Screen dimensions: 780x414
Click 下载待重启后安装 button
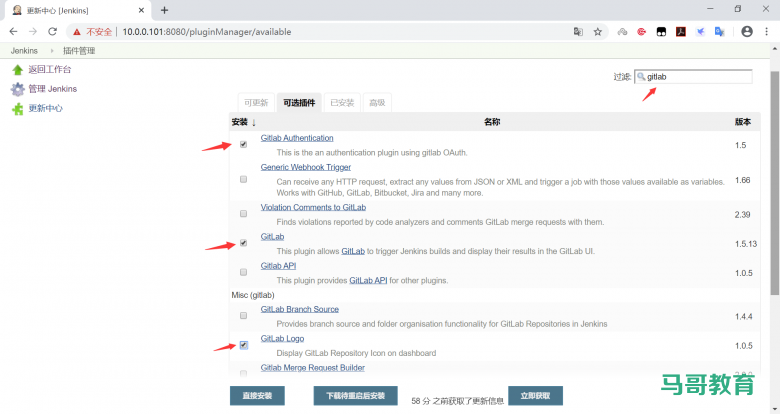(x=355, y=396)
